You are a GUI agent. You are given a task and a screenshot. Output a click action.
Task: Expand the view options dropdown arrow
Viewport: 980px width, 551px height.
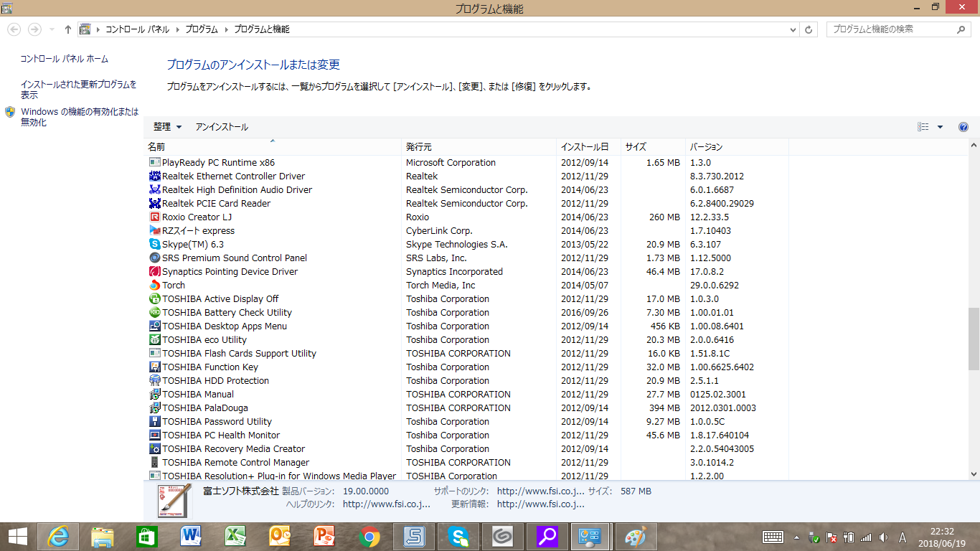(x=940, y=127)
